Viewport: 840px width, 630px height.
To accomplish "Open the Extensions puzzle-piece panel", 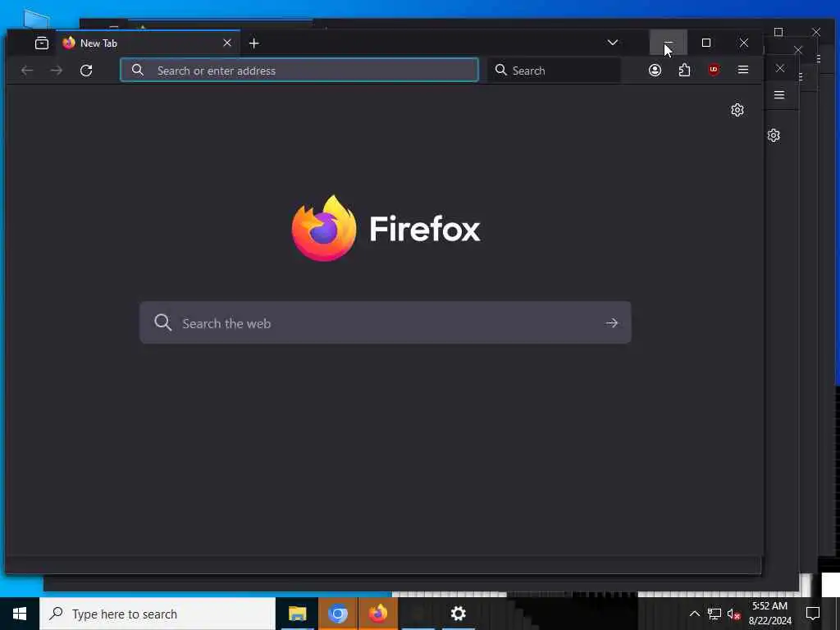I will [x=684, y=71].
